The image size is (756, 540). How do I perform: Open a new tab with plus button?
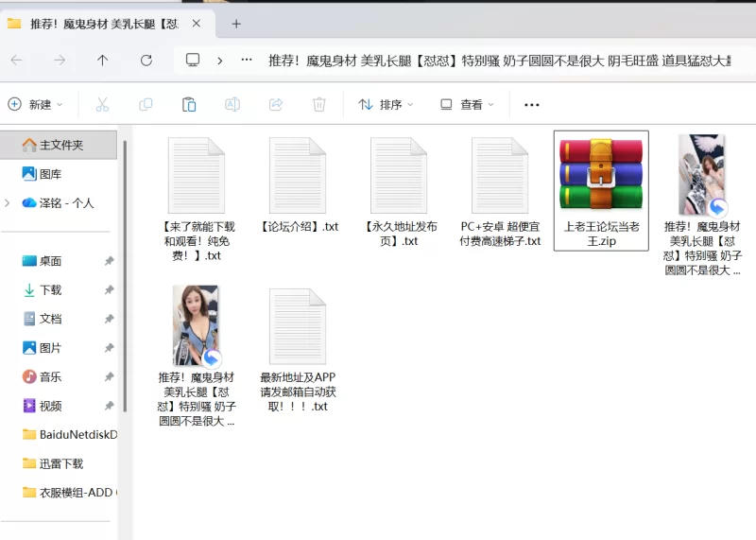[x=236, y=24]
